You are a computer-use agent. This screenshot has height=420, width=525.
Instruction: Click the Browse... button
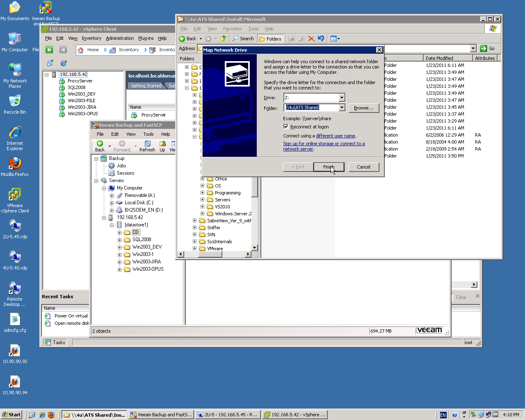(x=364, y=108)
